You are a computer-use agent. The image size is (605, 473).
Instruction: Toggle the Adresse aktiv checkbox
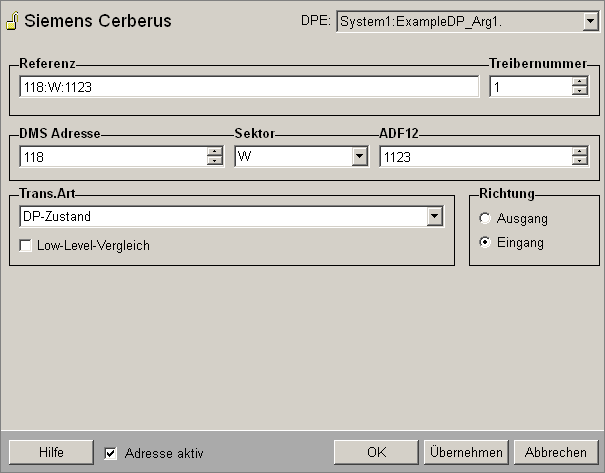[111, 453]
